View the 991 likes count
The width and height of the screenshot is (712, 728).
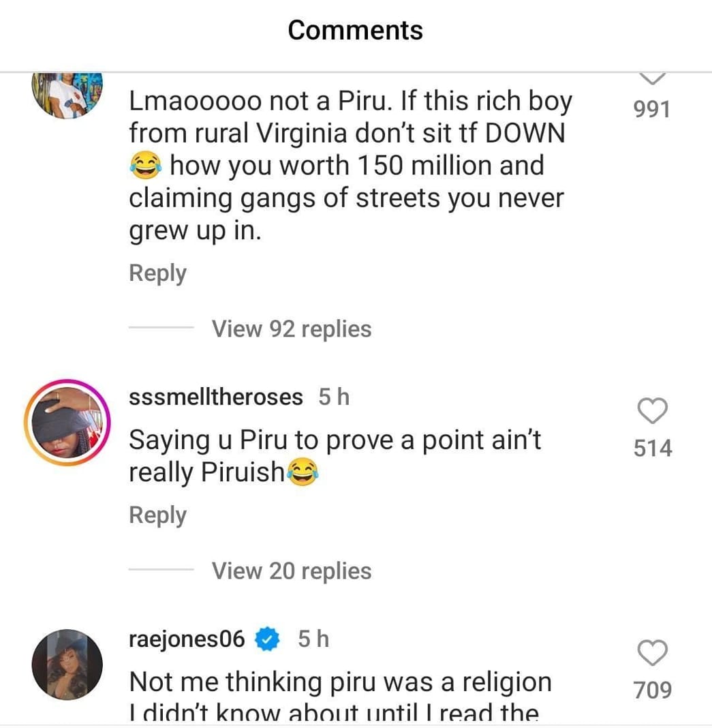coord(652,109)
